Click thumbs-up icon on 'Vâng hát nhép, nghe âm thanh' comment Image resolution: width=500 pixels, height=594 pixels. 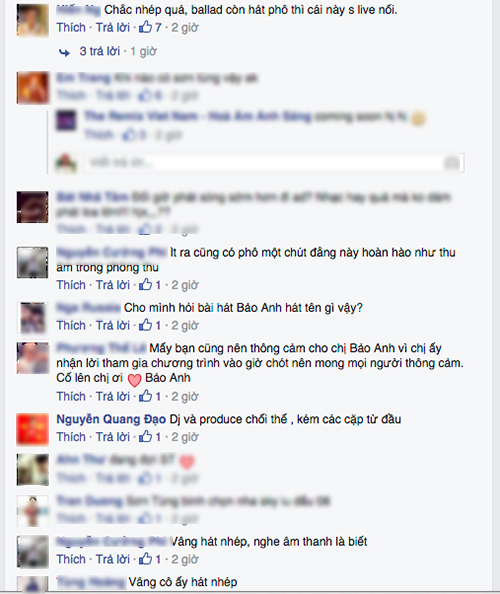pyautogui.click(x=145, y=559)
